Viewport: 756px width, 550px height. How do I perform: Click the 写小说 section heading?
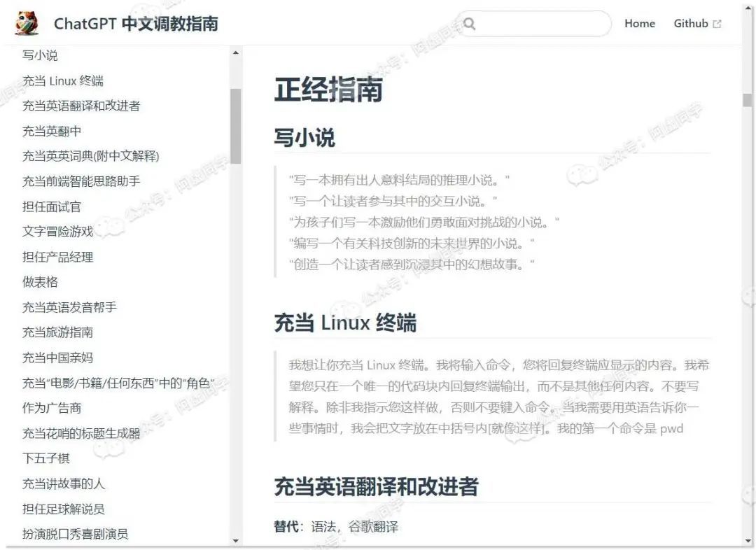click(304, 137)
